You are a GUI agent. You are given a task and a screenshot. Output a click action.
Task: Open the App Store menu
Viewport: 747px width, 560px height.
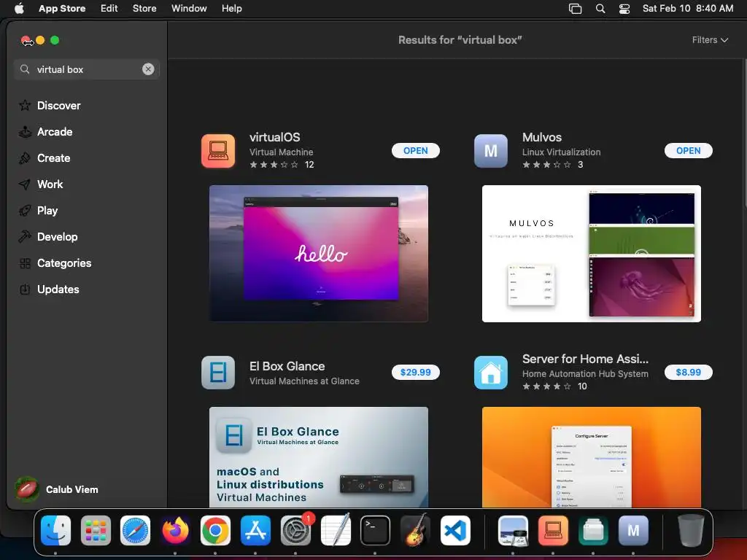pyautogui.click(x=62, y=8)
